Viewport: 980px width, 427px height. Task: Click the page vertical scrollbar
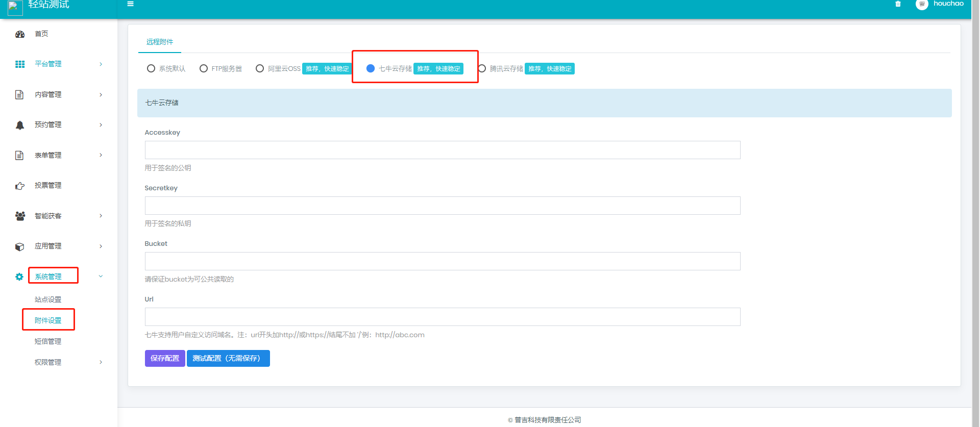click(x=975, y=213)
